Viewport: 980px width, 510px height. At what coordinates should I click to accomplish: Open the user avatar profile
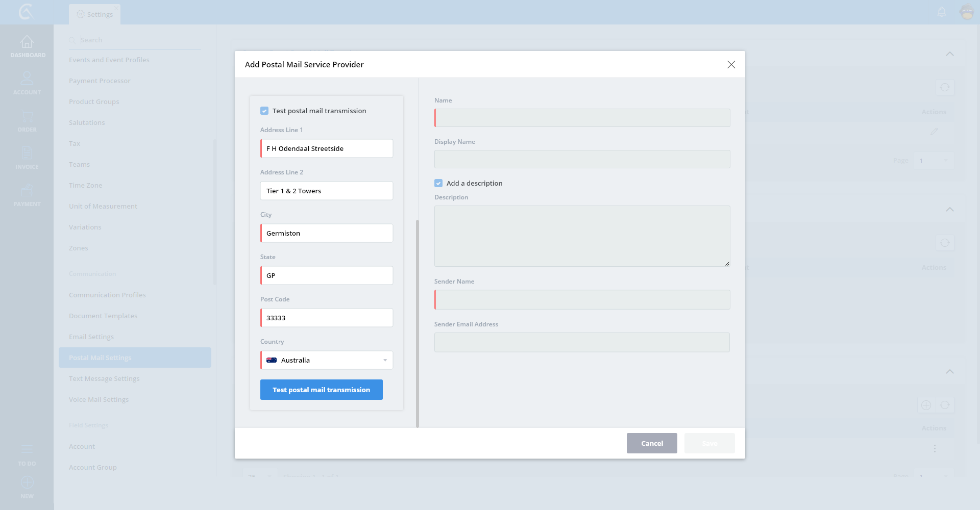pos(967,12)
